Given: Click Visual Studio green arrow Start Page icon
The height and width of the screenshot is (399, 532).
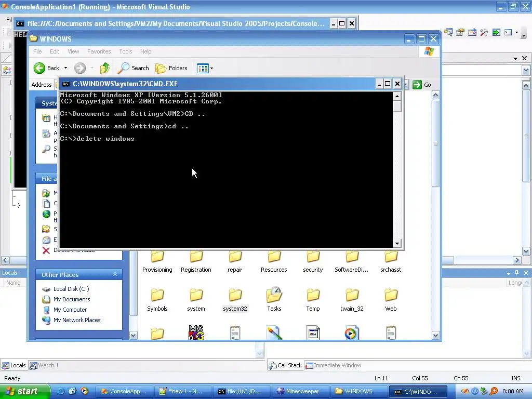Looking at the screenshot, I should pos(496,32).
